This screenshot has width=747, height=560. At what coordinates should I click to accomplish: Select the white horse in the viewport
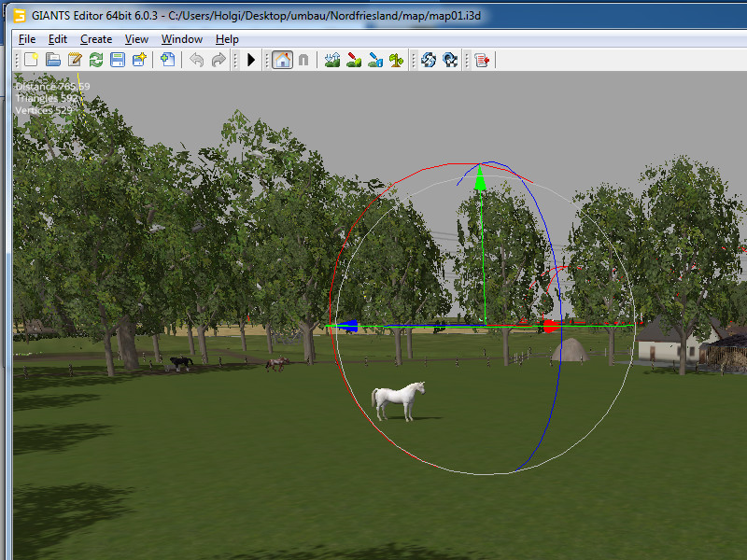398,399
